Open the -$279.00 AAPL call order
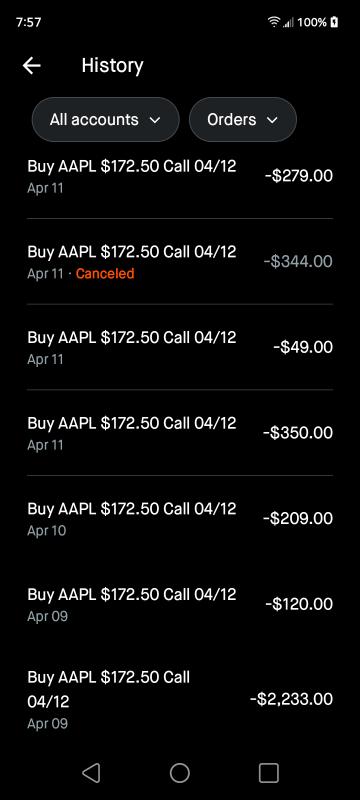The width and height of the screenshot is (360, 800). 180,176
